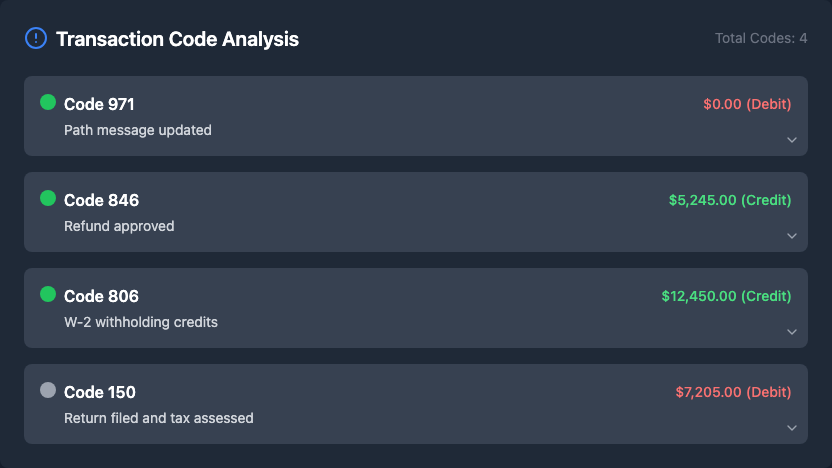Open the Code 806 entry title
Screen dimensions: 832x468
pos(101,296)
